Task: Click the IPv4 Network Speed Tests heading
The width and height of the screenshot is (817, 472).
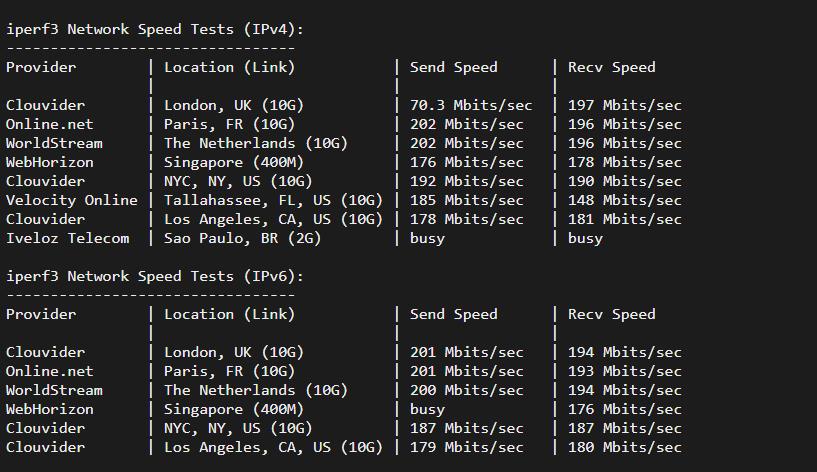Action: (155, 29)
